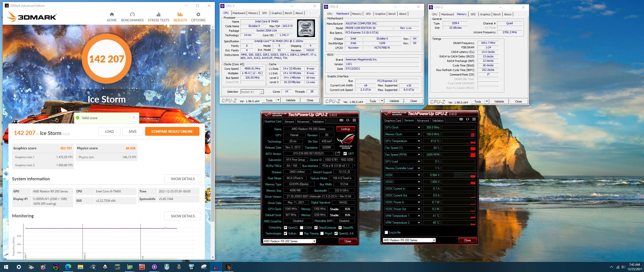Toggle the DirectML checkbox in GPU-Z
Image resolution: width=644 pixels, height=272 pixels.
[x=340, y=227]
